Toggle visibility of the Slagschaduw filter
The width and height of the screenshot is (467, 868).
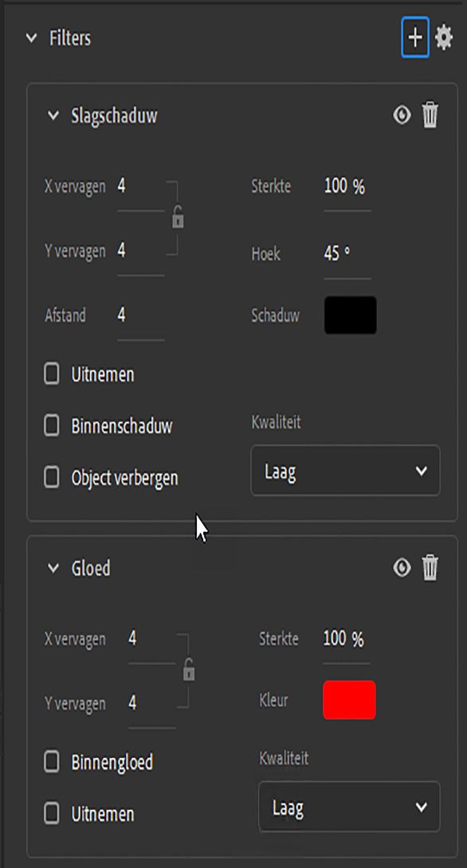[401, 115]
